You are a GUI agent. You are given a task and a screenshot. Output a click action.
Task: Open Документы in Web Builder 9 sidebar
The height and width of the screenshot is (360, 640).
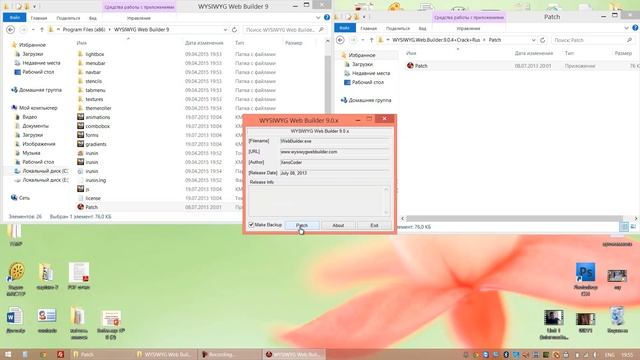[36, 126]
